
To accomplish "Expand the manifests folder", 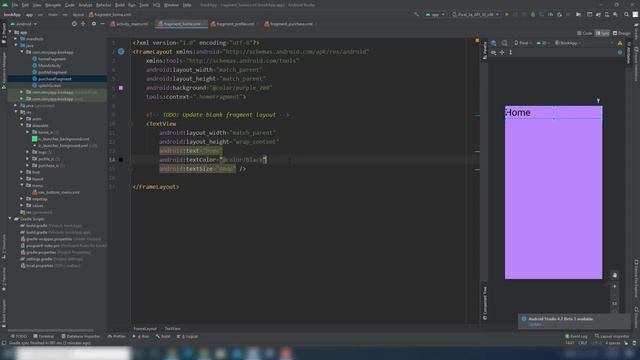I will (16, 39).
